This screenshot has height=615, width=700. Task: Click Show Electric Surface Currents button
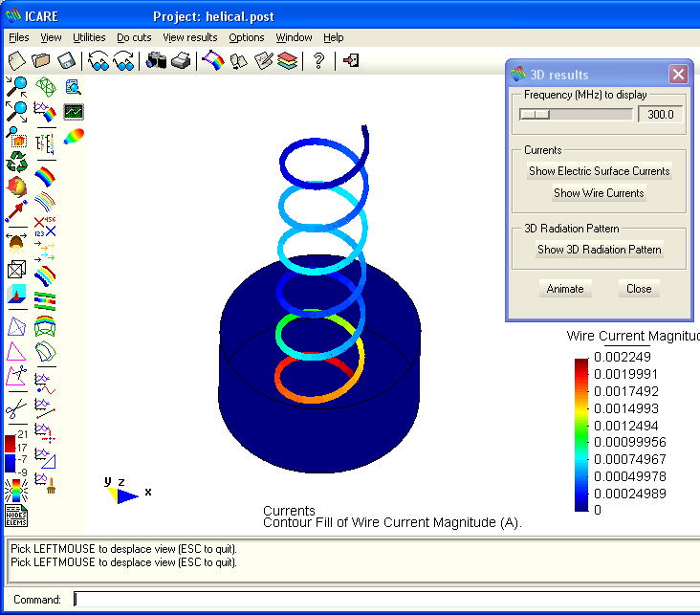(599, 171)
